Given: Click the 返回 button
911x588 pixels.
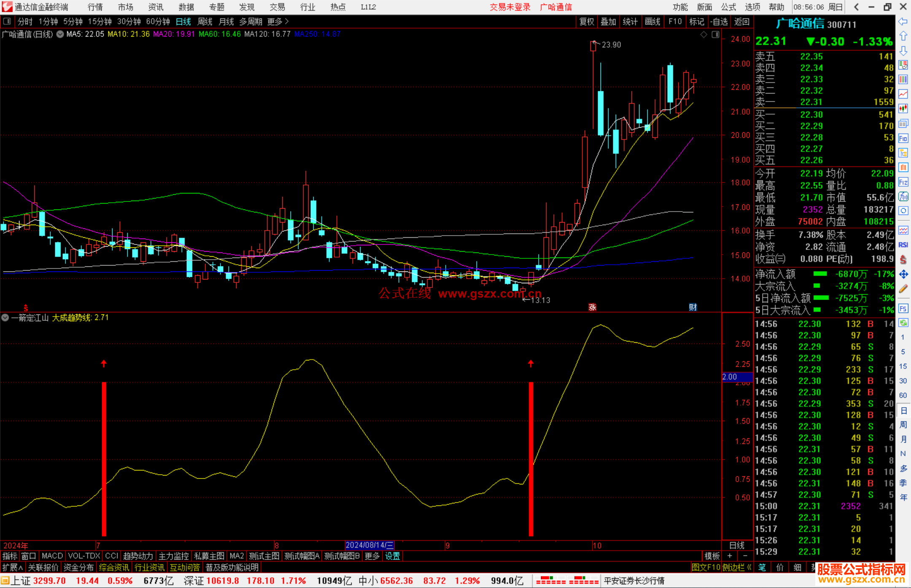Looking at the screenshot, I should 741,21.
